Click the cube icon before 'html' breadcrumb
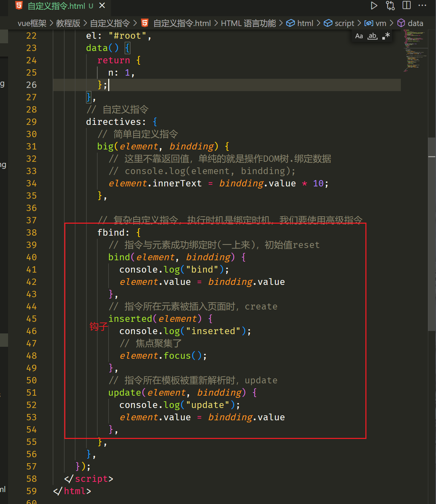Viewport: 436px width, 504px height. point(291,23)
